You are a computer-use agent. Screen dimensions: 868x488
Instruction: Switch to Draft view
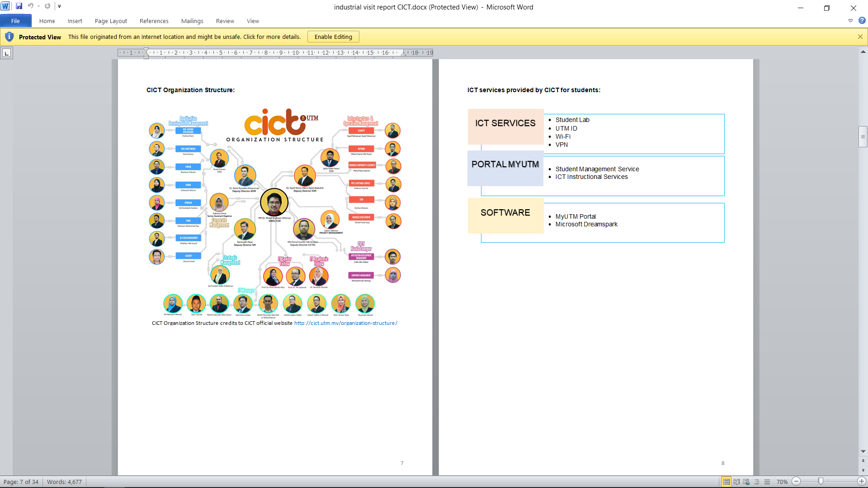coord(767,482)
